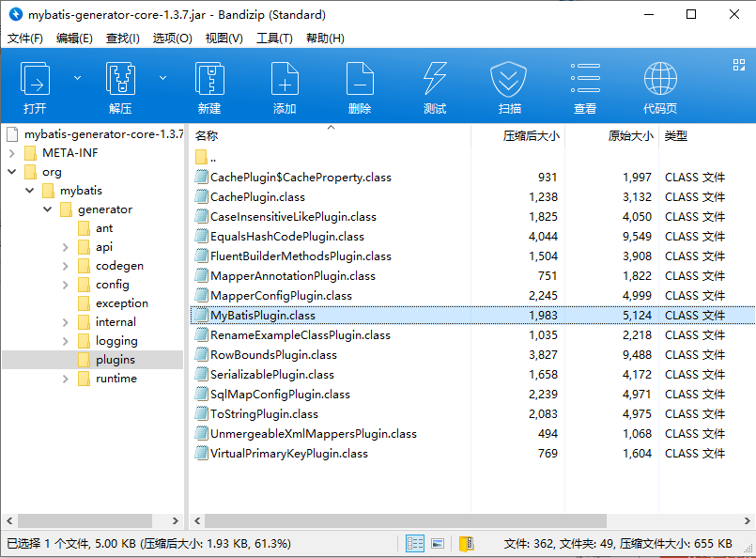Sort by 类型 column header
Image resolution: width=756 pixels, height=558 pixels.
point(675,136)
